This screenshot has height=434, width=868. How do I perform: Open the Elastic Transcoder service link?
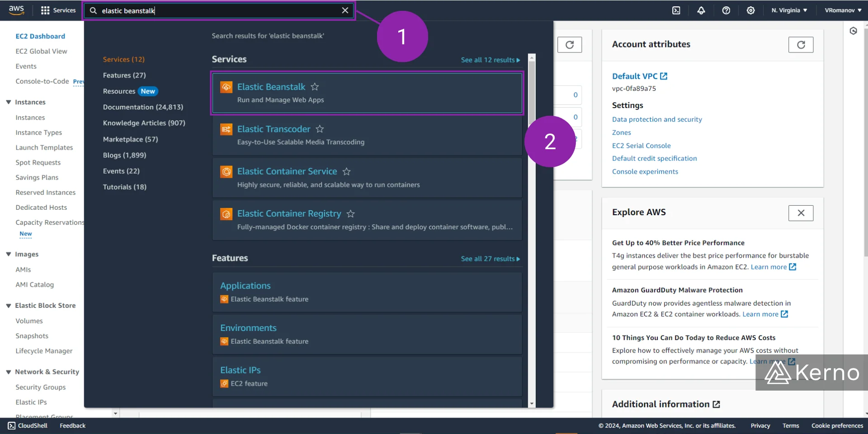(x=274, y=129)
